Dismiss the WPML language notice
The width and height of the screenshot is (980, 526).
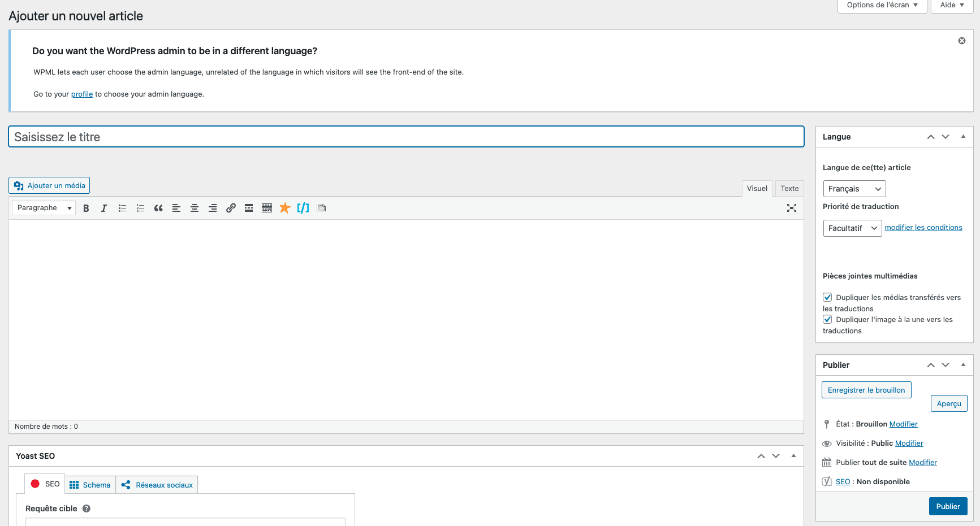(x=962, y=41)
